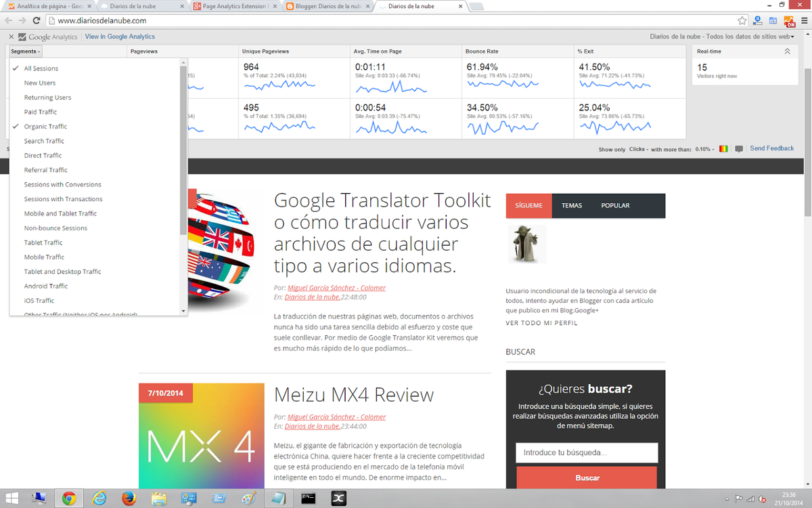
Task: Expand the 0.10% threshold dropdown
Action: point(705,149)
